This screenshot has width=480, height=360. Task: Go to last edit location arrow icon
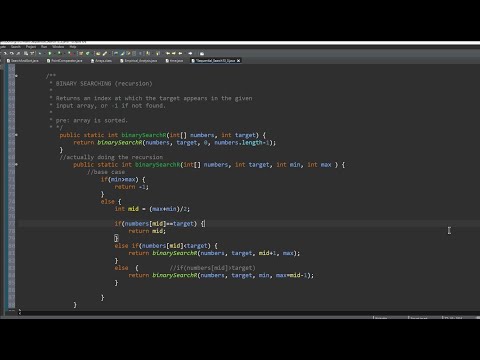(x=168, y=53)
